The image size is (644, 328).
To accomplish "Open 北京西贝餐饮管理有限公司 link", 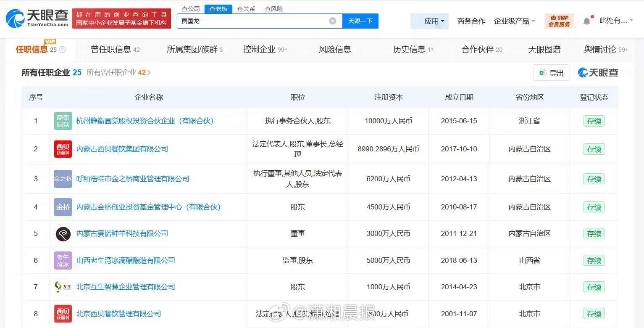I will click(118, 314).
